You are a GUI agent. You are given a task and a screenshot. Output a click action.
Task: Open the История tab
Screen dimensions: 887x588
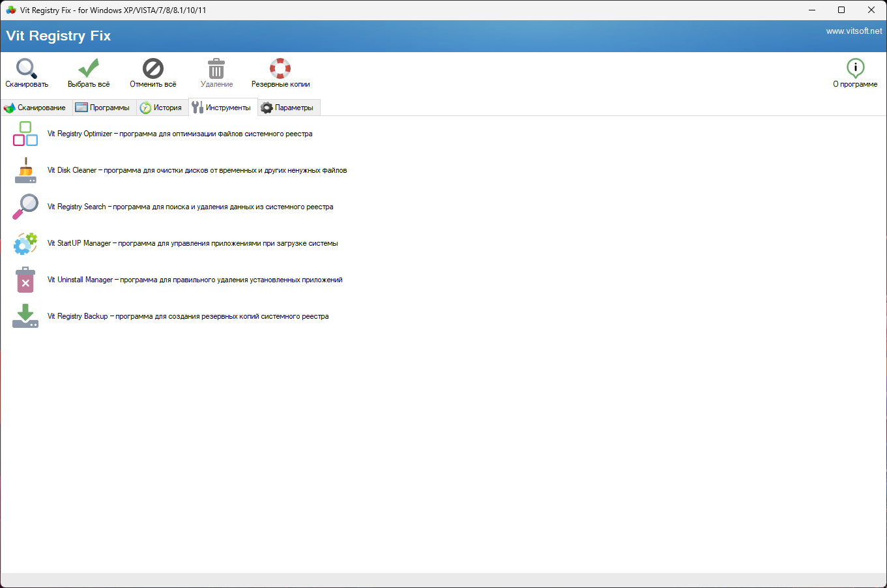click(162, 108)
